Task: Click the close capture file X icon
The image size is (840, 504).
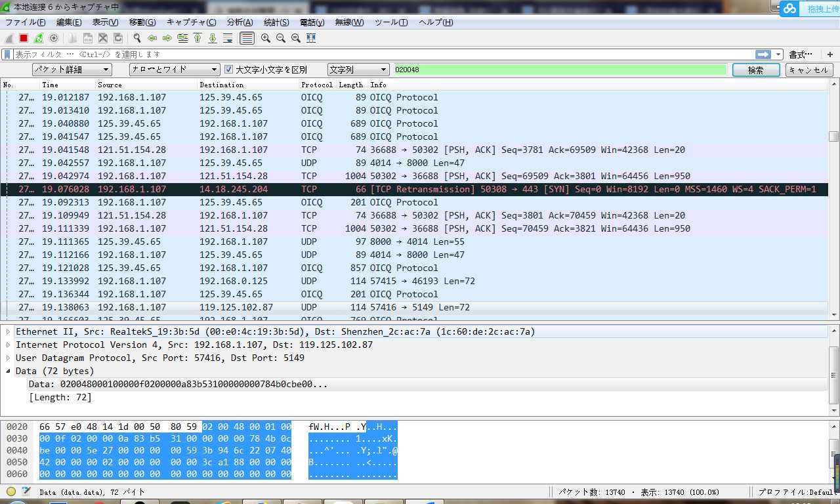Action: [x=102, y=38]
